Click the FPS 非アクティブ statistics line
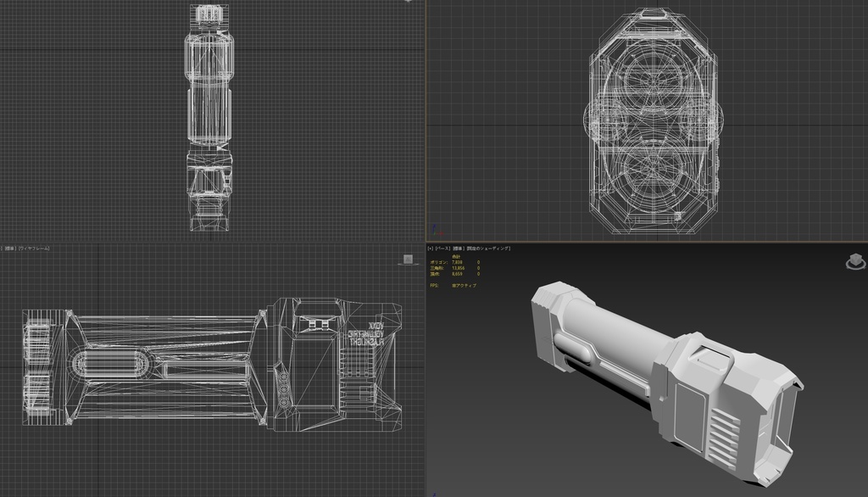The image size is (868, 497). [449, 285]
